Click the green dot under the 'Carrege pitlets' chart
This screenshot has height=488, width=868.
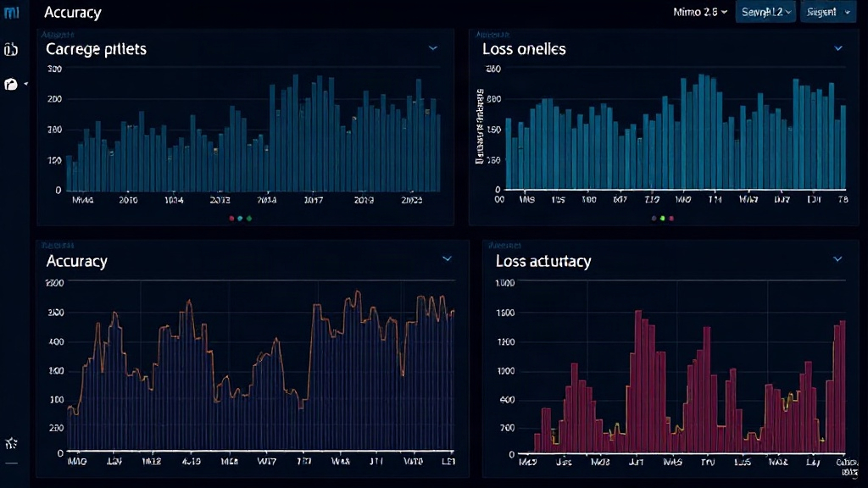[249, 219]
